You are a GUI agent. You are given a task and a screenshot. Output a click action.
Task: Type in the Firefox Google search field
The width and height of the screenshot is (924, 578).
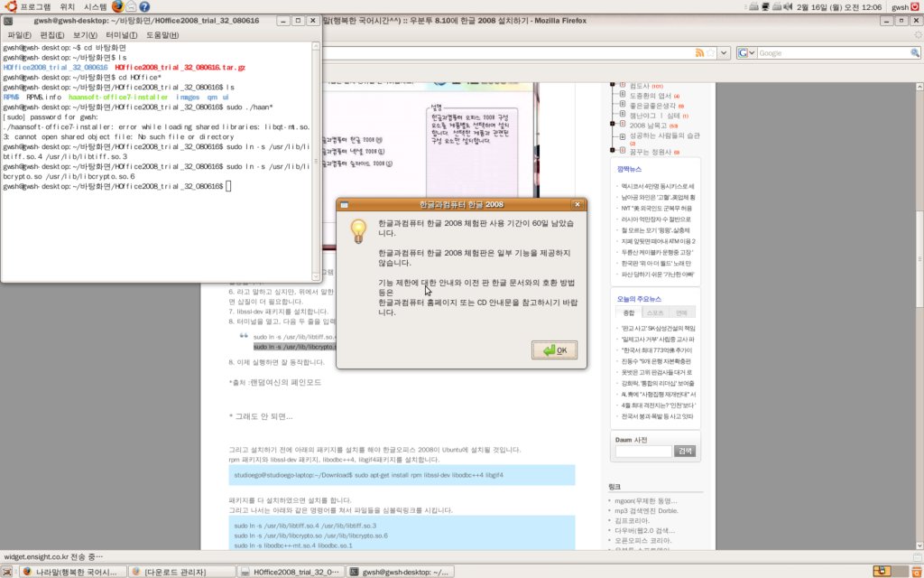pyautogui.click(x=833, y=53)
